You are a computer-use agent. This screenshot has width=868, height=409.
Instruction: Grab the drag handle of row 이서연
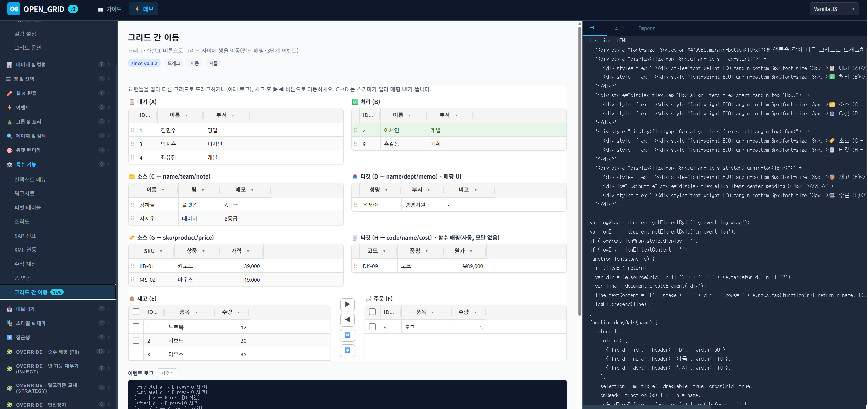355,130
